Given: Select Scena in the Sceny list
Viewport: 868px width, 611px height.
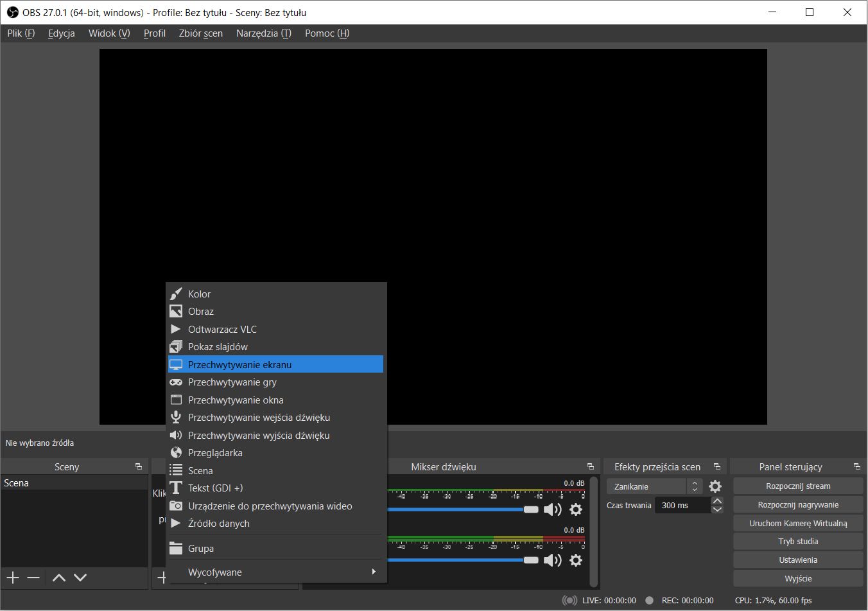Looking at the screenshot, I should [74, 483].
